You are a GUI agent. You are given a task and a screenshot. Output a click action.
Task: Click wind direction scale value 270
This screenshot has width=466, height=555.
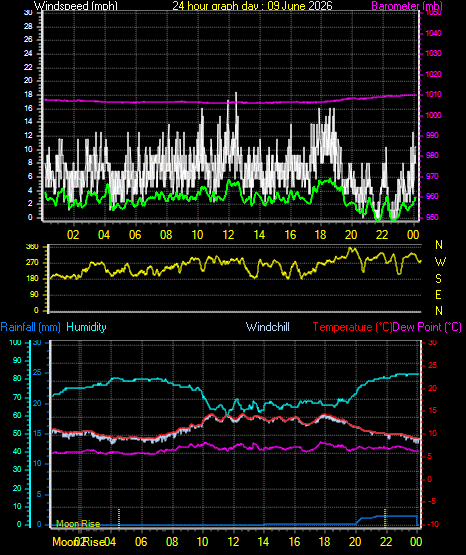[32, 263]
